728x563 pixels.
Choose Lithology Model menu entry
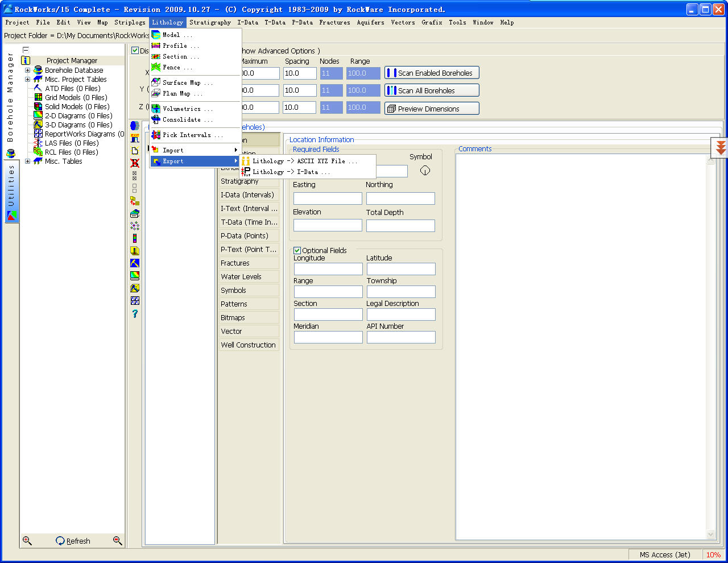point(195,35)
